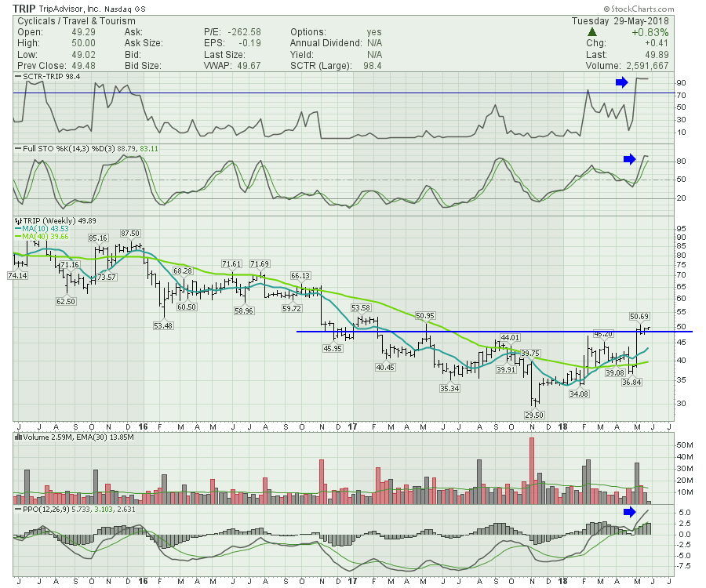Click the 34.08 low price label

[579, 394]
